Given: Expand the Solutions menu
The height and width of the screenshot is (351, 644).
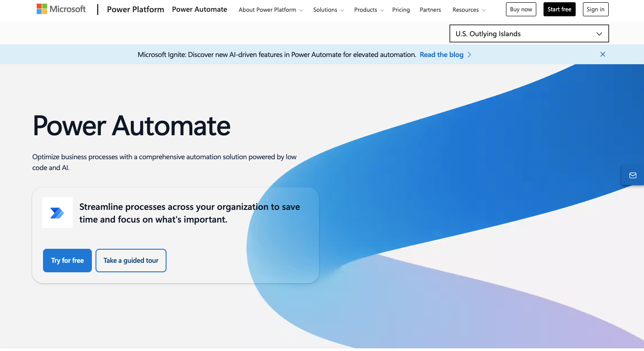Looking at the screenshot, I should pyautogui.click(x=328, y=9).
